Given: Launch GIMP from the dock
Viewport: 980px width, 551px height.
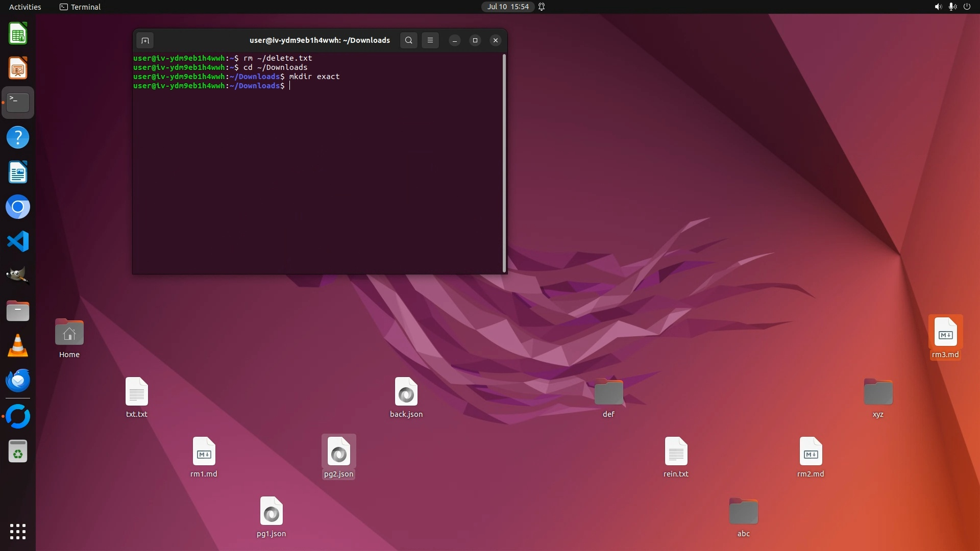Looking at the screenshot, I should click(18, 276).
